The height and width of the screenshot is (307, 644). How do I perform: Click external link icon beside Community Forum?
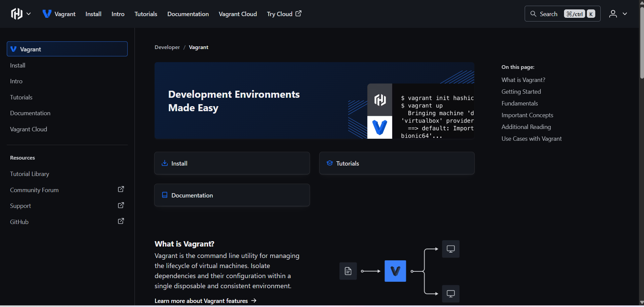pos(121,189)
